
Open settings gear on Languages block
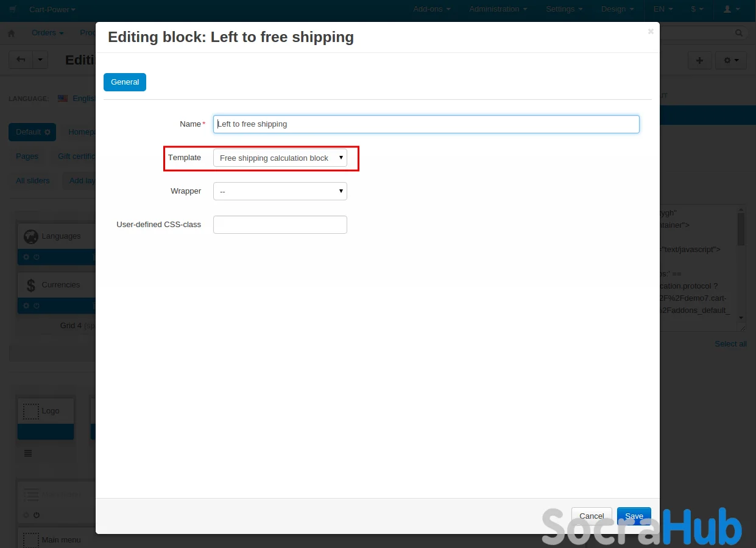coord(26,257)
